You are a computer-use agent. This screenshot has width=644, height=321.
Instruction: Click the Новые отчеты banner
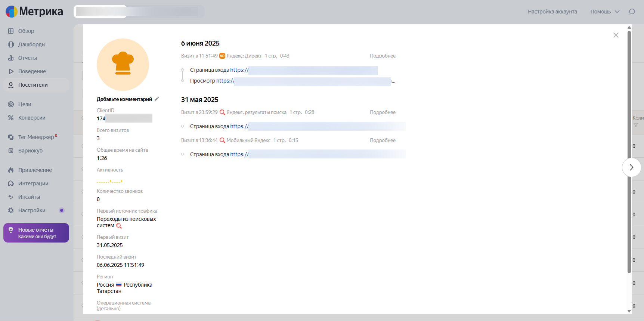(36, 233)
